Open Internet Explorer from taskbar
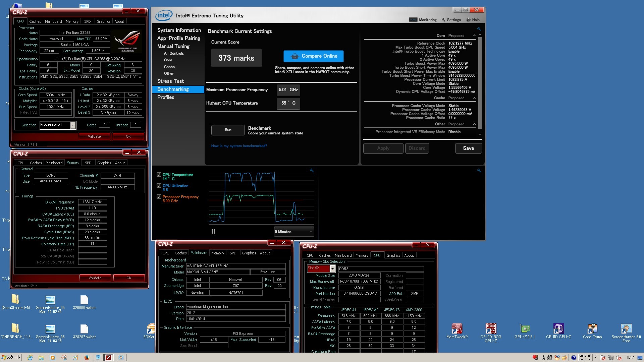The image size is (644, 362). [x=30, y=358]
